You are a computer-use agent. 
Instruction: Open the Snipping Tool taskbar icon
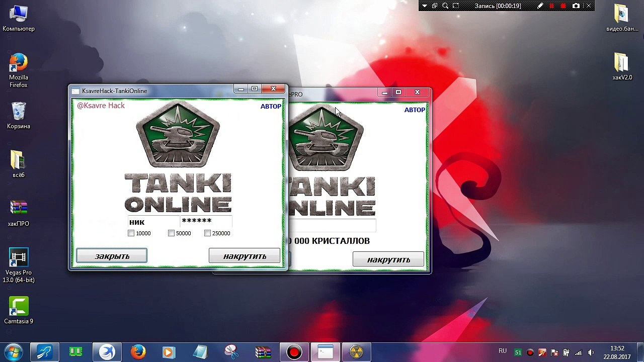(x=231, y=352)
